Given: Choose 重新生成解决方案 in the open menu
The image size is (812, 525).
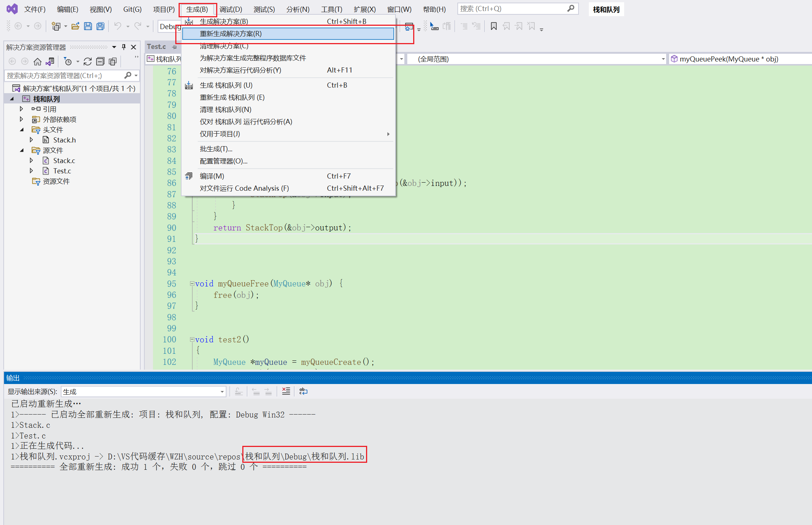Looking at the screenshot, I should click(231, 34).
